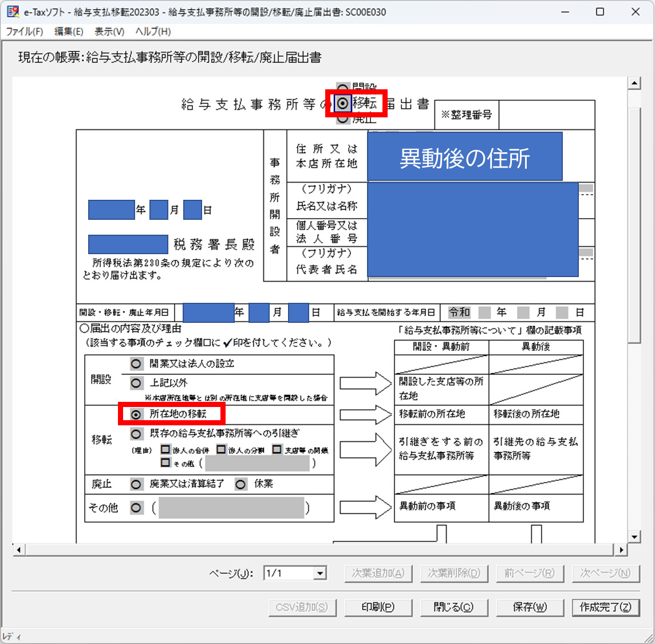Viewport: 655px width, 644px height.
Task: Click the 前ページ(R) button
Action: [529, 574]
